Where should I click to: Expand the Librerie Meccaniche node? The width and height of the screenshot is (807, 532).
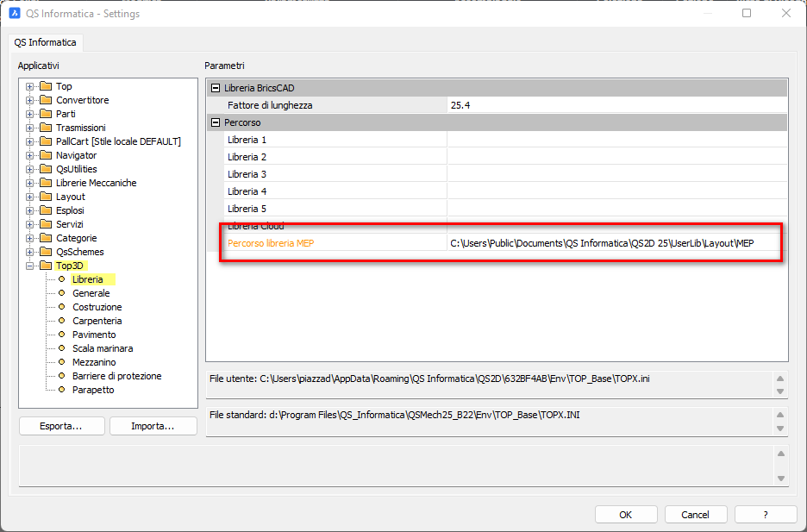tap(30, 183)
